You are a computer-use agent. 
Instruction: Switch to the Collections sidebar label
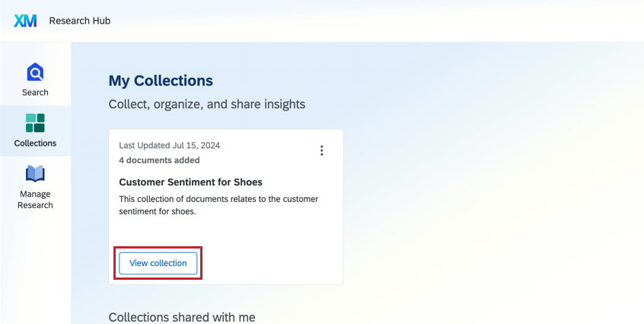(35, 143)
